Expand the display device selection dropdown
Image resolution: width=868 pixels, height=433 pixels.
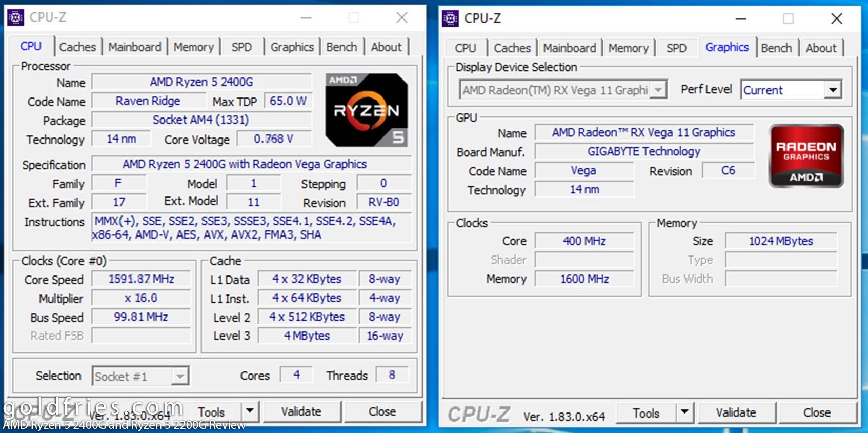pyautogui.click(x=658, y=90)
